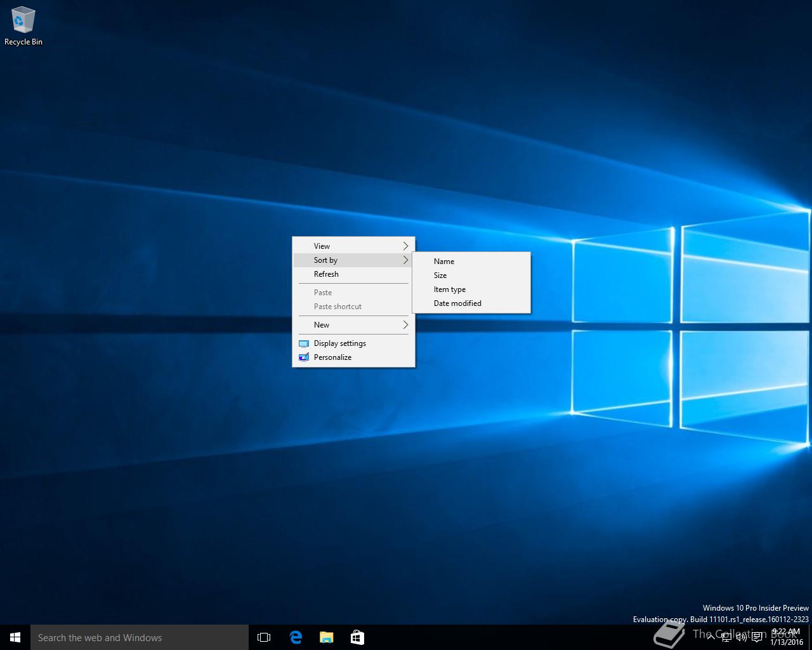
Task: Click Sort by in the context menu
Action: point(353,260)
